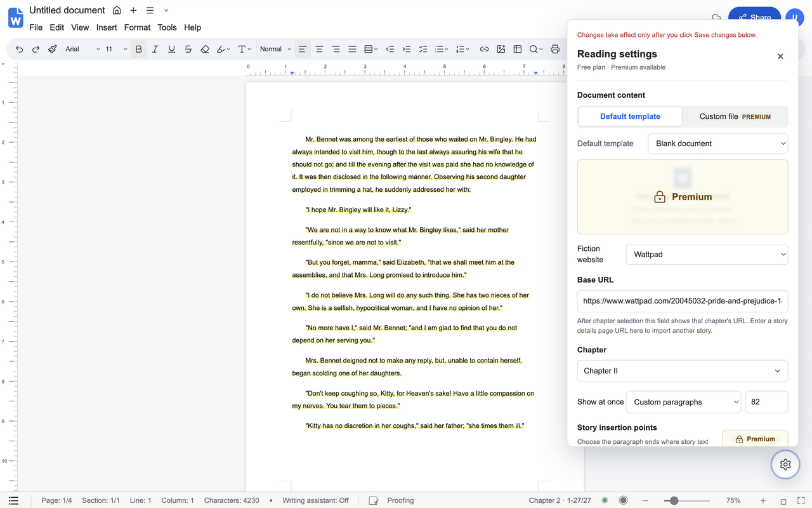Open the Arial font family dropdown
812x508 pixels.
pos(82,49)
